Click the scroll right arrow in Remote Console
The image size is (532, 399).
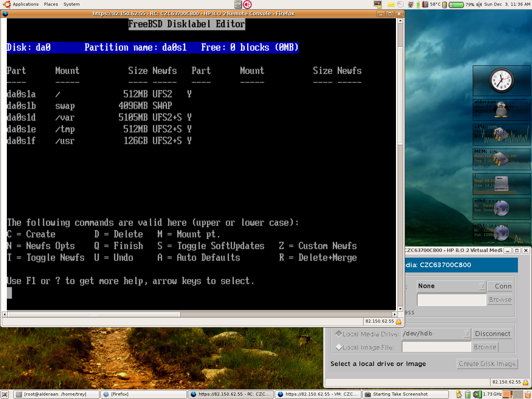coord(394,314)
